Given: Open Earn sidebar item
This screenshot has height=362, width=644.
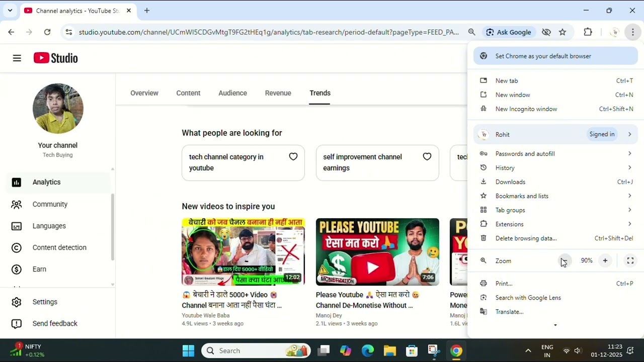Looking at the screenshot, I should (58, 269).
